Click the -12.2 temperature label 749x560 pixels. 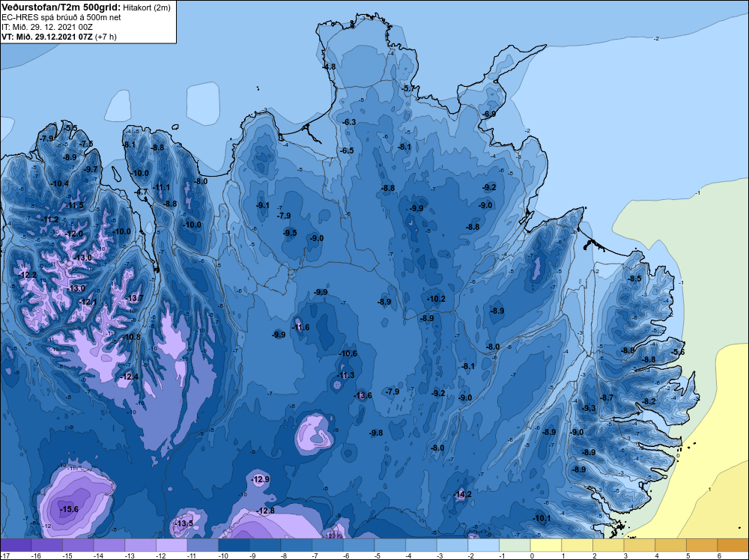click(27, 275)
